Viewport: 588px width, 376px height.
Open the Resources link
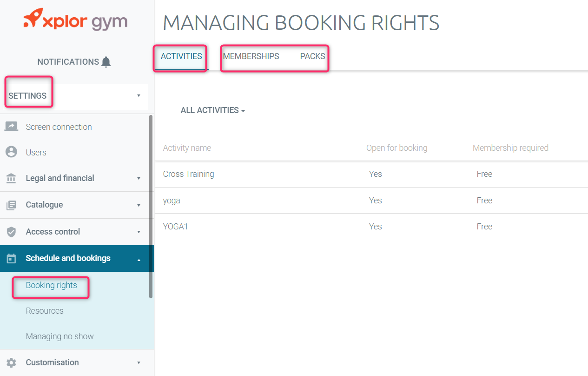point(45,311)
